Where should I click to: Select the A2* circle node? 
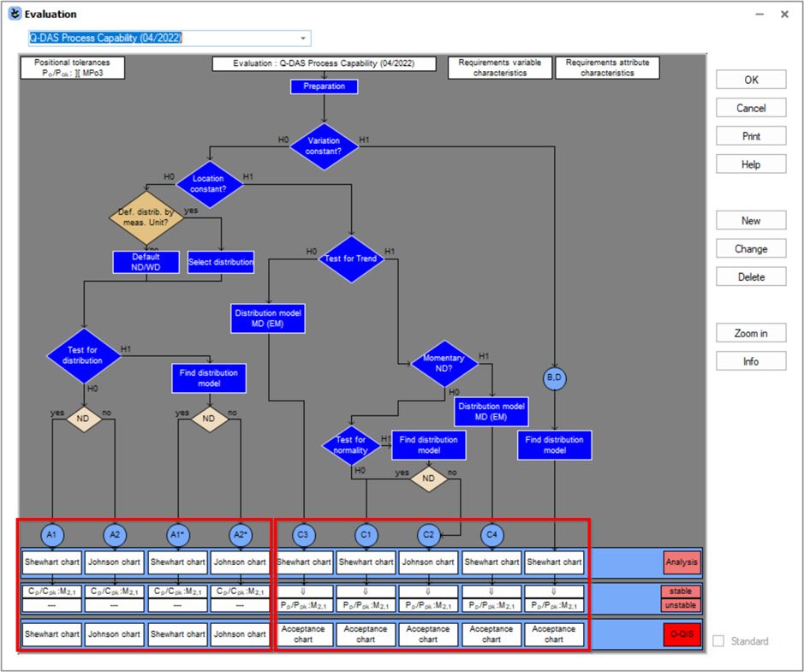click(240, 535)
